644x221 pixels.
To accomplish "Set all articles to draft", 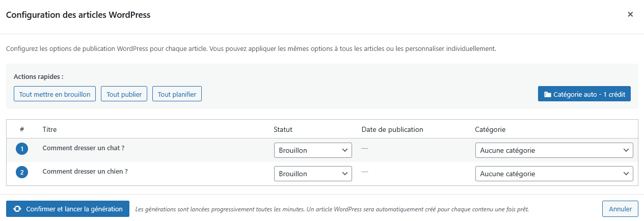I will (x=55, y=94).
